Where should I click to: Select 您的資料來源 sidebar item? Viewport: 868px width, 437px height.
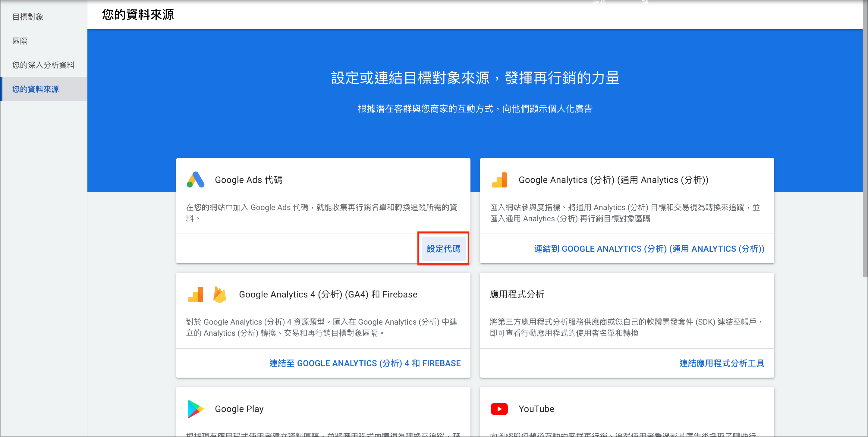coord(44,89)
